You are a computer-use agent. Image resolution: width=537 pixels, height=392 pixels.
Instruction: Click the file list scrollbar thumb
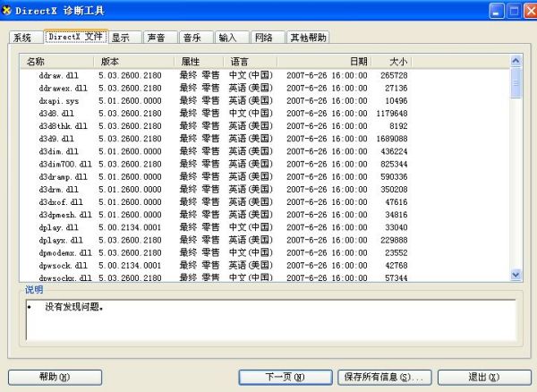coord(516,83)
